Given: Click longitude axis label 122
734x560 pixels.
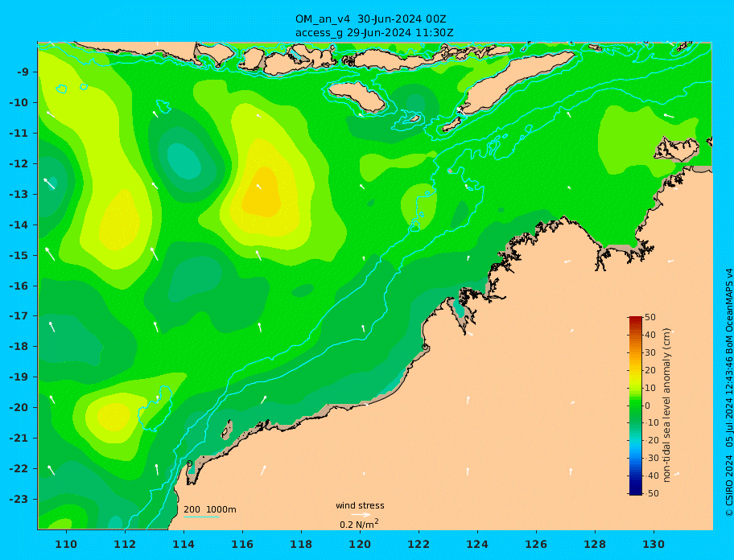Looking at the screenshot, I should pyautogui.click(x=419, y=545).
